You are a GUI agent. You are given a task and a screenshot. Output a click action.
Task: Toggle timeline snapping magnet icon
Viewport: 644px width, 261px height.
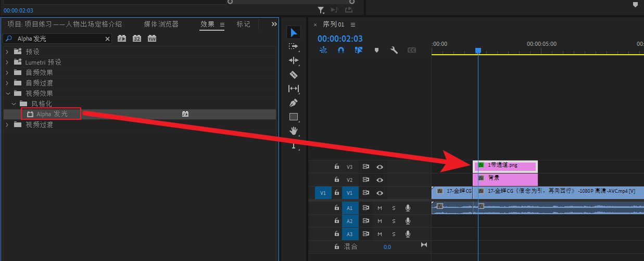341,51
